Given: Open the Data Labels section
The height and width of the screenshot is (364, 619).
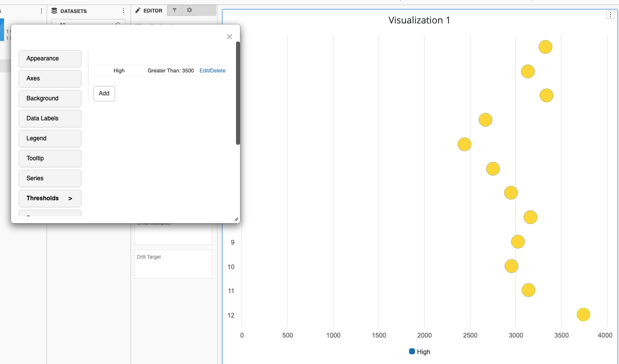Looking at the screenshot, I should (50, 118).
